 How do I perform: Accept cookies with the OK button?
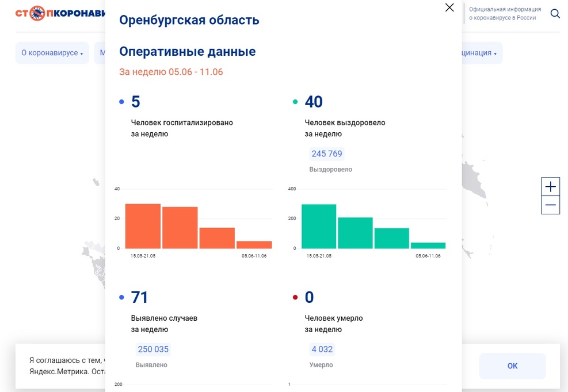tap(512, 366)
